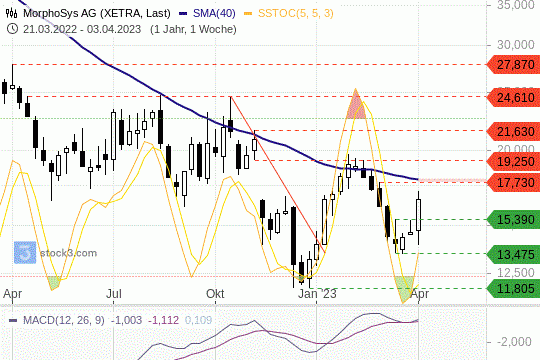This screenshot has height=360, width=540.
Task: Click the Jan '23 time axis label
Action: tap(317, 294)
